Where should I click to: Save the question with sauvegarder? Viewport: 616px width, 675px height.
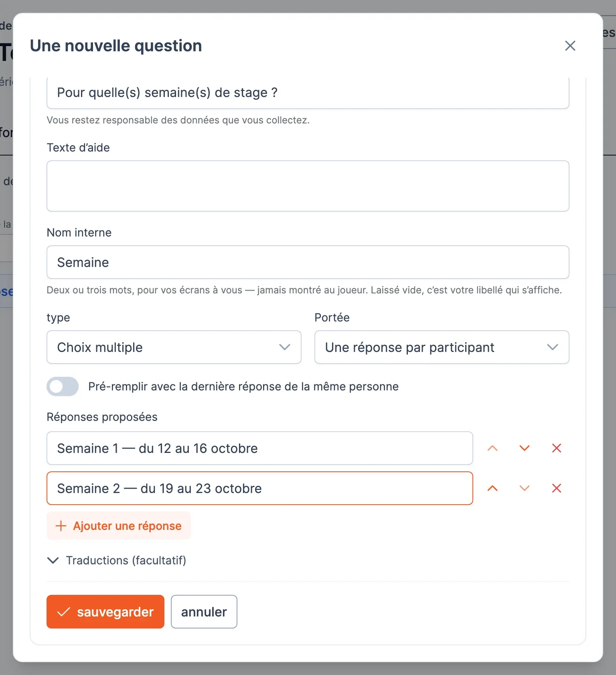point(105,612)
